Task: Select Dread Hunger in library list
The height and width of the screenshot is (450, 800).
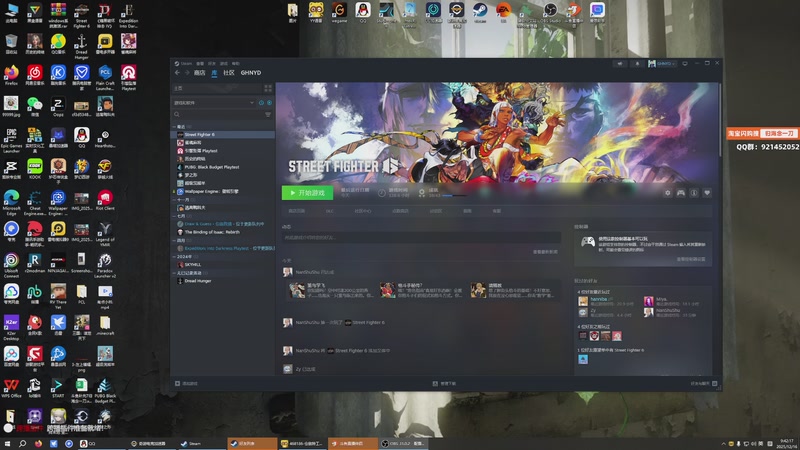Action: tap(223, 281)
